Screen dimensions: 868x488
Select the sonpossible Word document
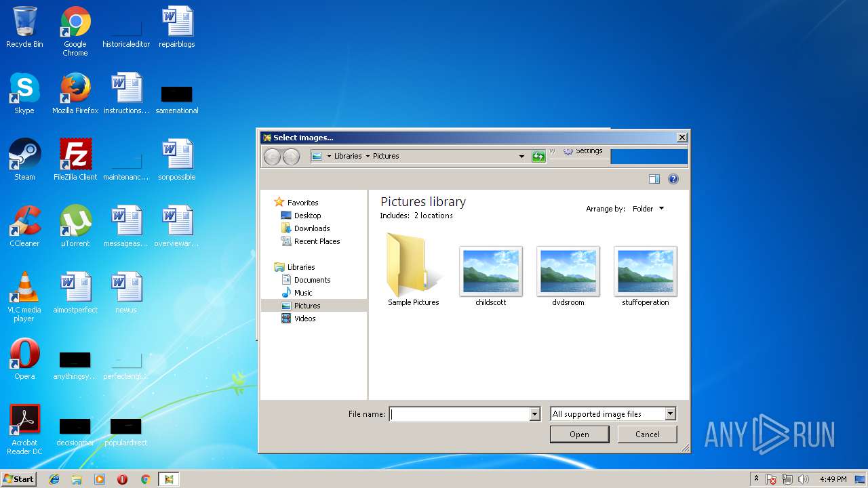click(x=177, y=160)
